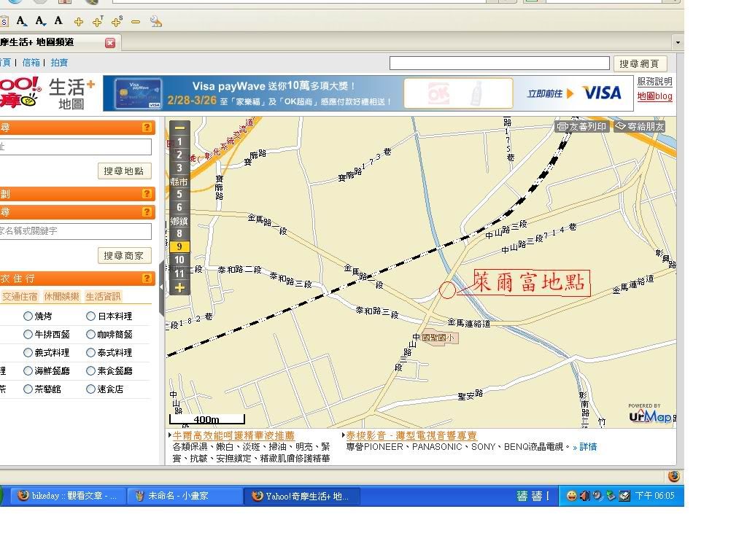Click the map zoom-in plus button
747x560 pixels.
pyautogui.click(x=179, y=287)
